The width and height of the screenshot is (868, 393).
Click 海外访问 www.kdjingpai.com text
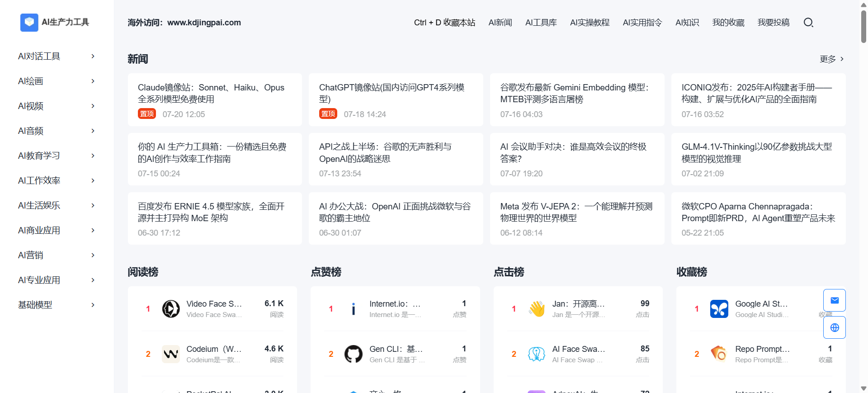point(184,23)
